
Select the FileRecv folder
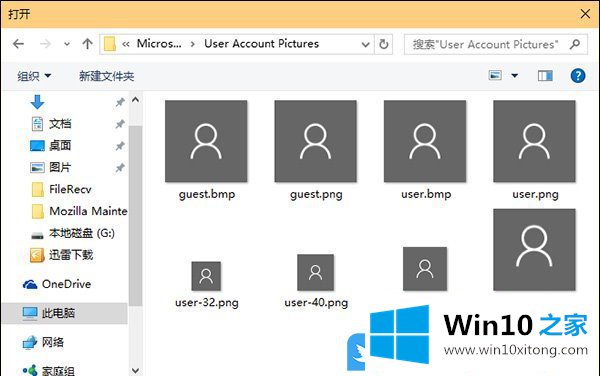coord(70,189)
